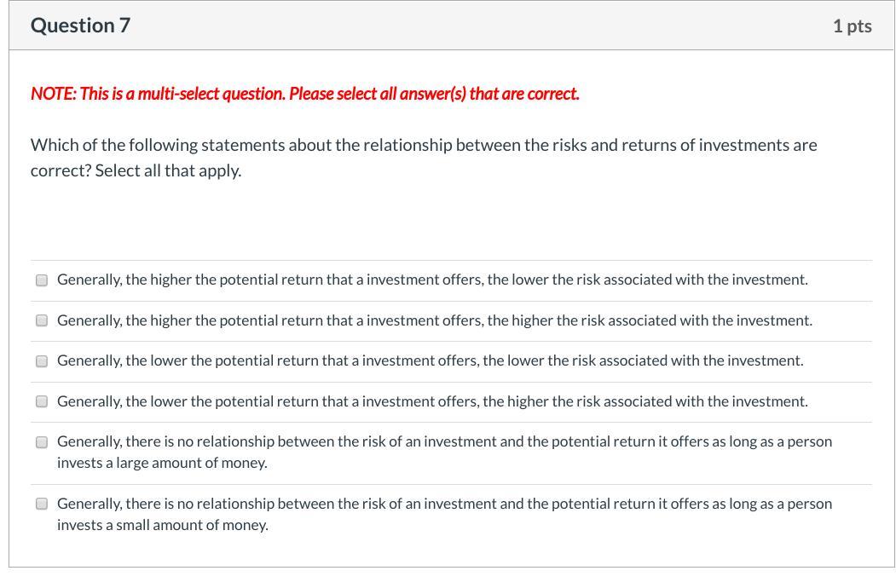Click 'no relationship' first line in large amount option
Image resolution: width=896 pixels, height=588 pixels.
pos(444,441)
